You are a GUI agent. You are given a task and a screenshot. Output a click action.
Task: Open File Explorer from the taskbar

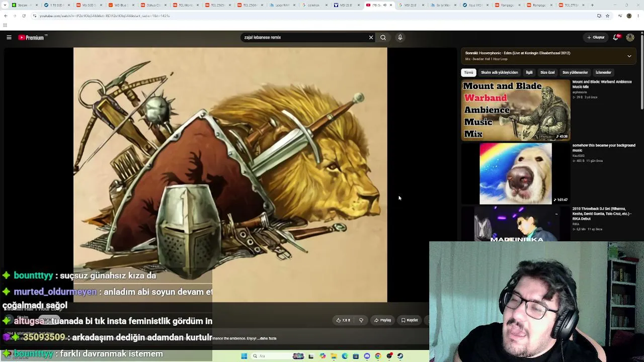[x=334, y=356]
